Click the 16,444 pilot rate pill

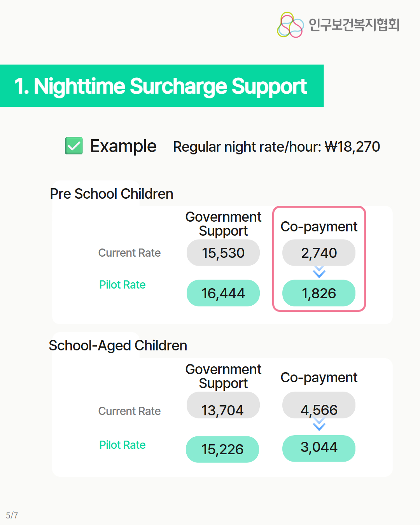[x=223, y=293]
